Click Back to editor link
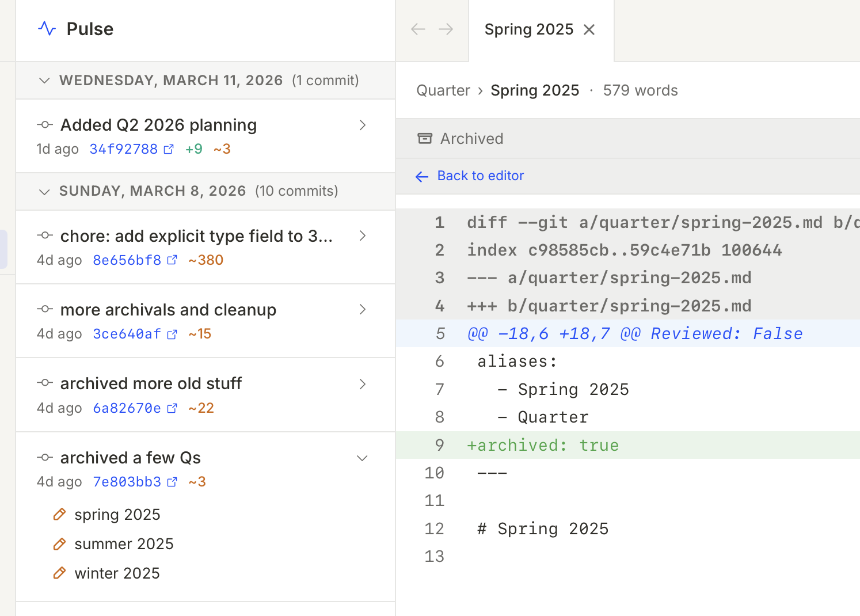 pyautogui.click(x=480, y=176)
